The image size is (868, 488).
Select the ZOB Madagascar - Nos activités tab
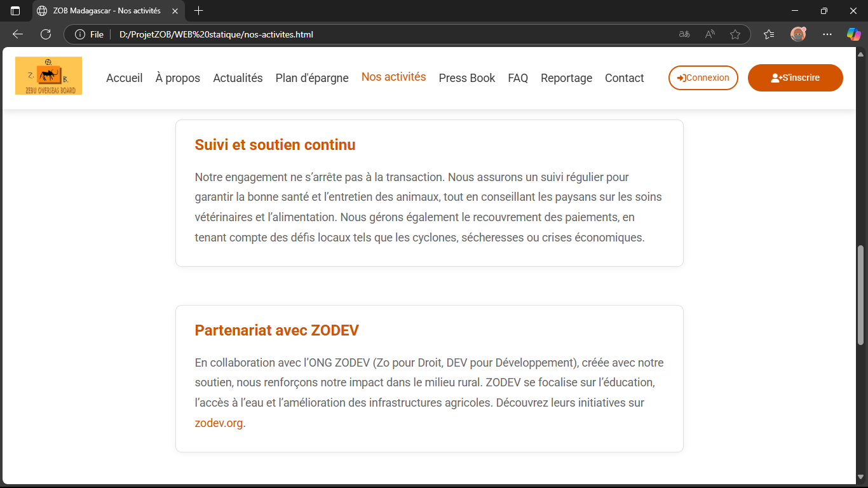coord(108,11)
